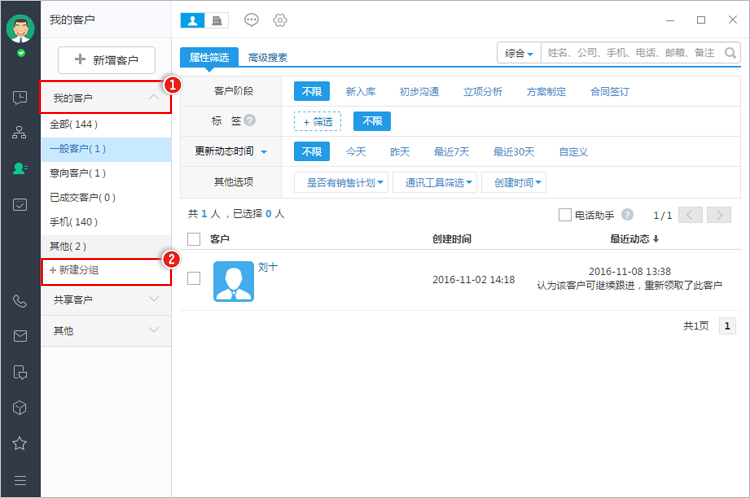
Task: Switch to the 属性筛选 tab
Action: tap(209, 57)
